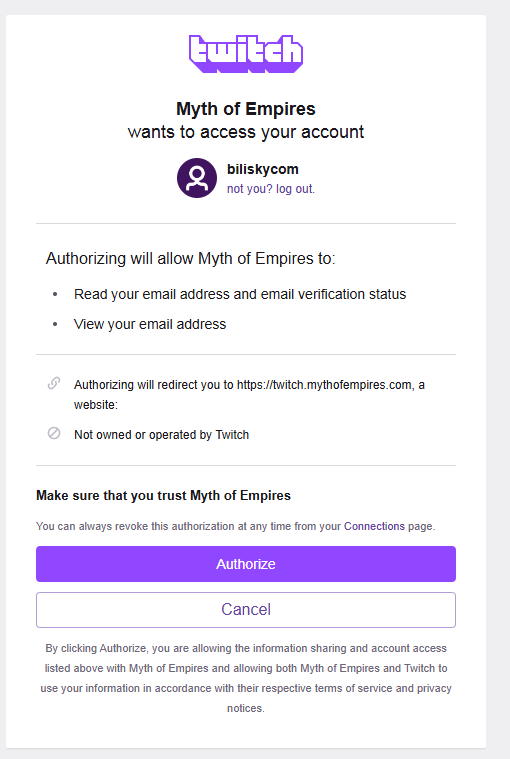Select the biliskycom username text

coord(263,169)
